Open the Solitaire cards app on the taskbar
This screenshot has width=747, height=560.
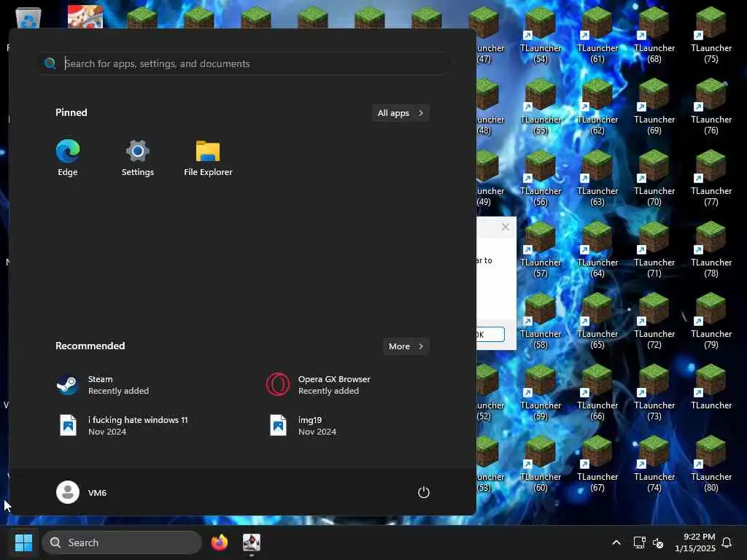click(x=252, y=542)
